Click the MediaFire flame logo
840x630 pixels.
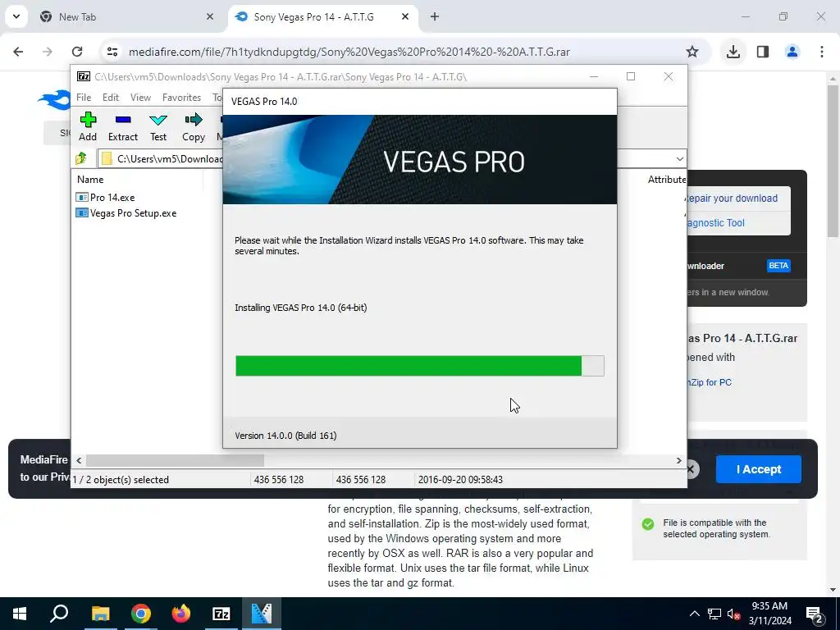point(54,100)
